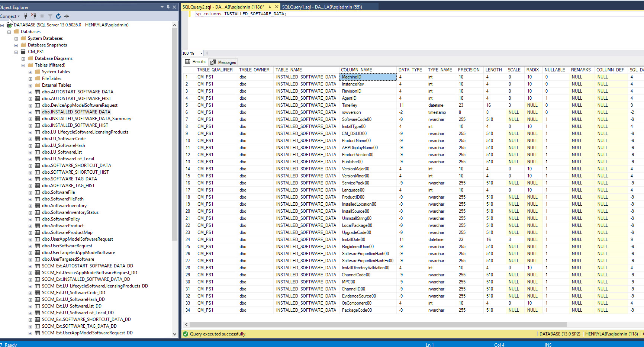
Task: Select the Connect to server plug icon
Action: point(25,16)
